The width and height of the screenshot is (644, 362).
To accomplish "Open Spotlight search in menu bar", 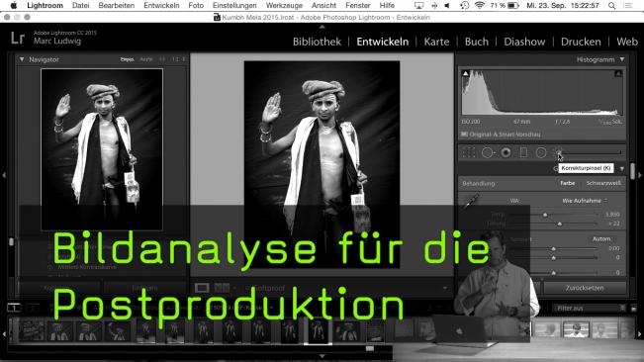I will [611, 6].
